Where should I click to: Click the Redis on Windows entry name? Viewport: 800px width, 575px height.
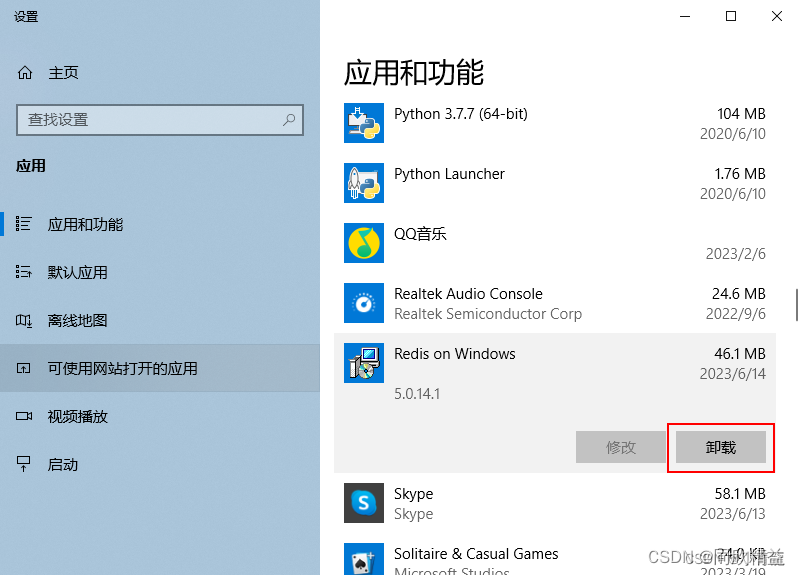[x=455, y=354]
